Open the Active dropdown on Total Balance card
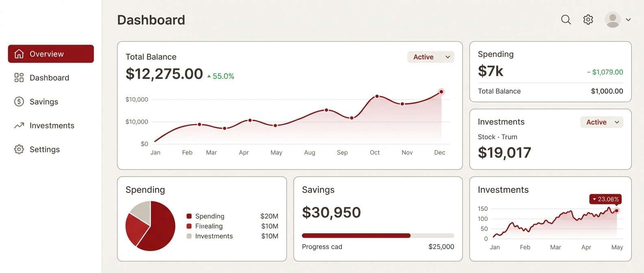The image size is (644, 273). pyautogui.click(x=430, y=57)
